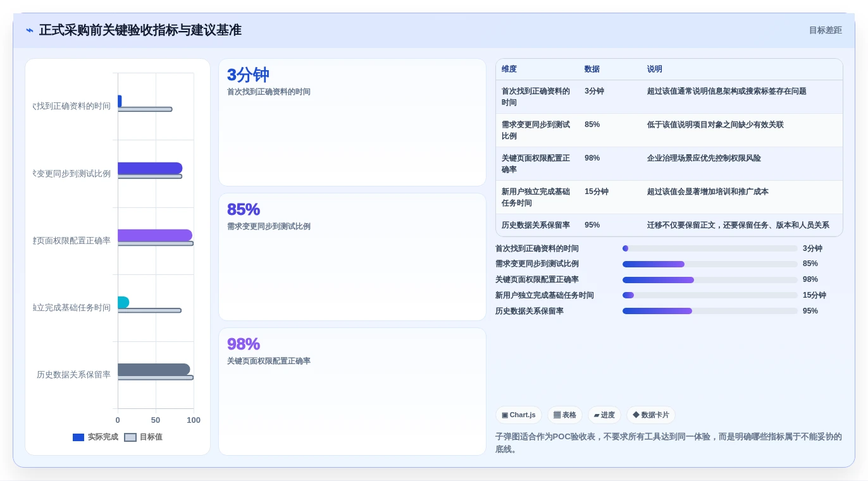Select the 进度 tag chip
868x481 pixels.
[x=604, y=415]
